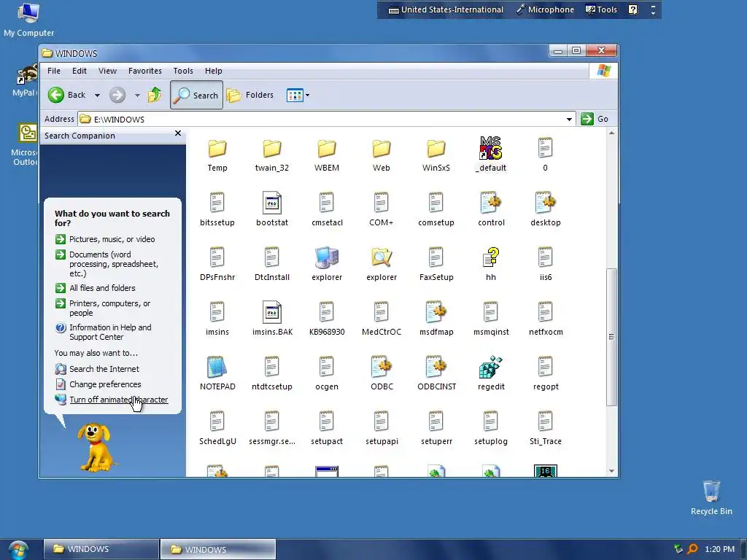The width and height of the screenshot is (747, 560).
Task: Select the imsins.BAK file icon
Action: pos(272,312)
